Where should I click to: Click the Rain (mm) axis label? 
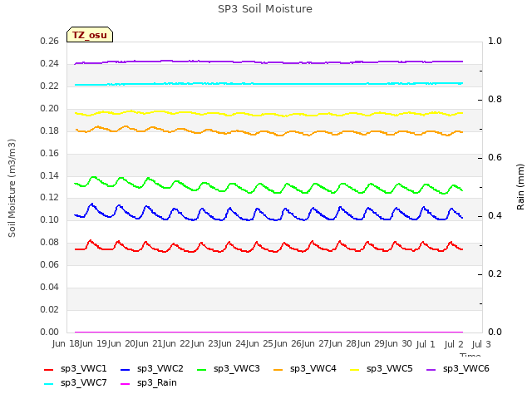(x=520, y=187)
